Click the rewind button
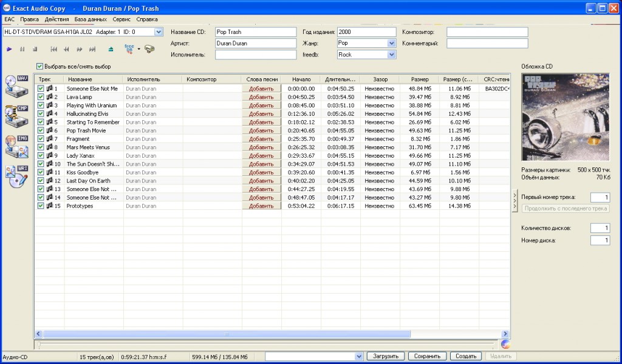The width and height of the screenshot is (622, 364). [67, 49]
